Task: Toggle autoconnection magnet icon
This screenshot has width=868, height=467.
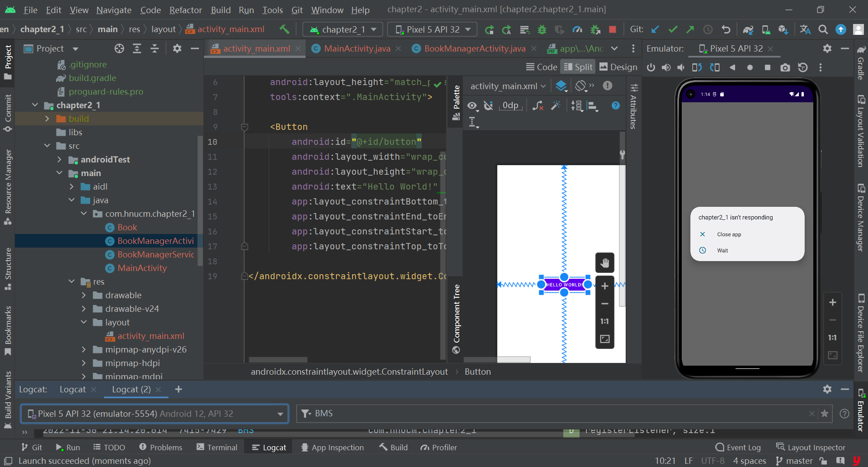Action: 488,105
